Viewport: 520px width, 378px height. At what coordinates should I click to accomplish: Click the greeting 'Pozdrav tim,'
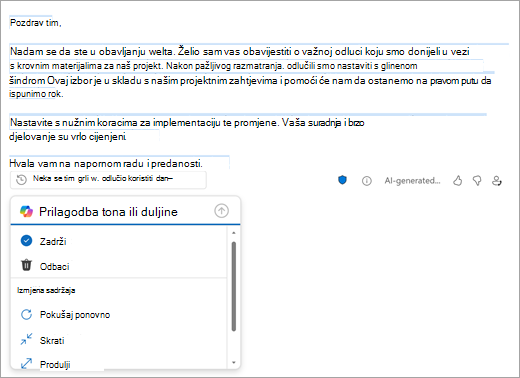tap(35, 23)
